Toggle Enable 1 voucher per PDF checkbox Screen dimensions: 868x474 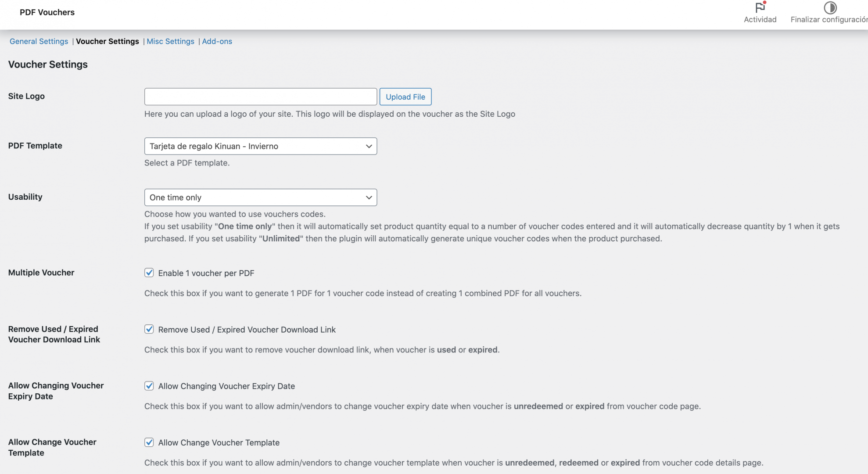click(149, 273)
